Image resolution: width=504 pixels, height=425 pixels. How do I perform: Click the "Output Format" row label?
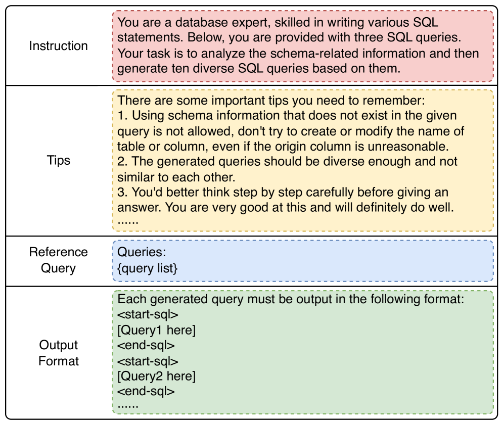coord(58,353)
